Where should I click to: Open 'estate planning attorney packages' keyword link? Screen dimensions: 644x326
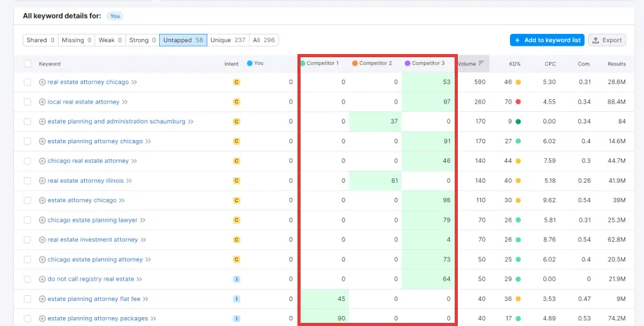(97, 318)
